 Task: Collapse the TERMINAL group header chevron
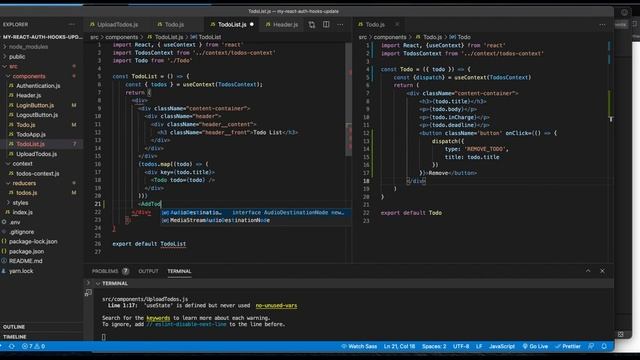point(98,283)
